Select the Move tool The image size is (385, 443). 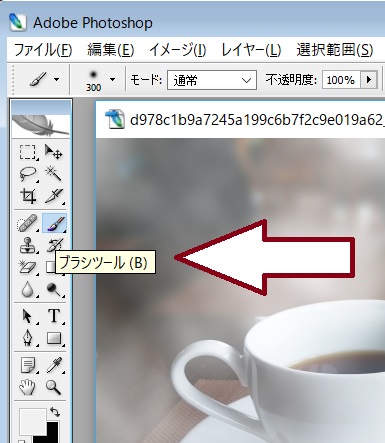53,152
